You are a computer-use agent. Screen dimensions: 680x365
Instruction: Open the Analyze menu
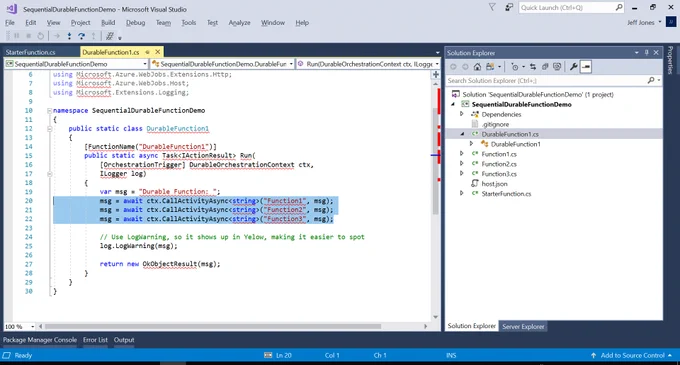click(239, 23)
